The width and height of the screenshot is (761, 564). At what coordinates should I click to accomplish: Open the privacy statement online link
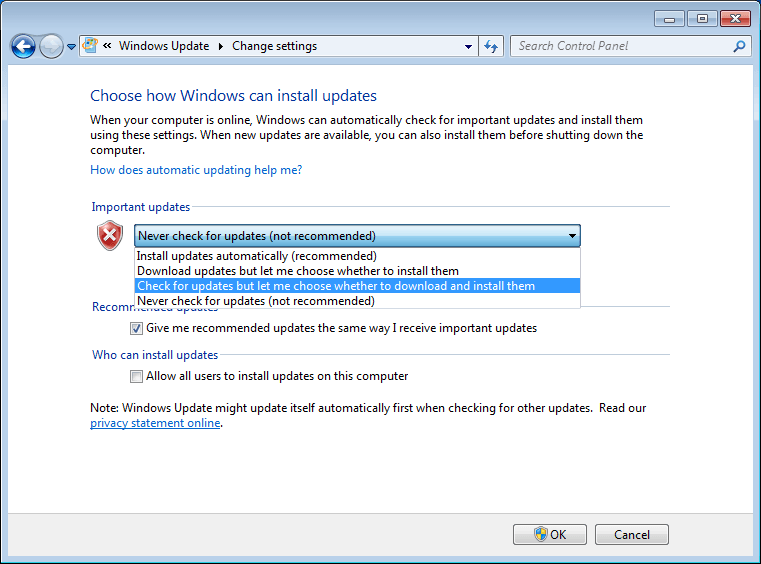(155, 423)
